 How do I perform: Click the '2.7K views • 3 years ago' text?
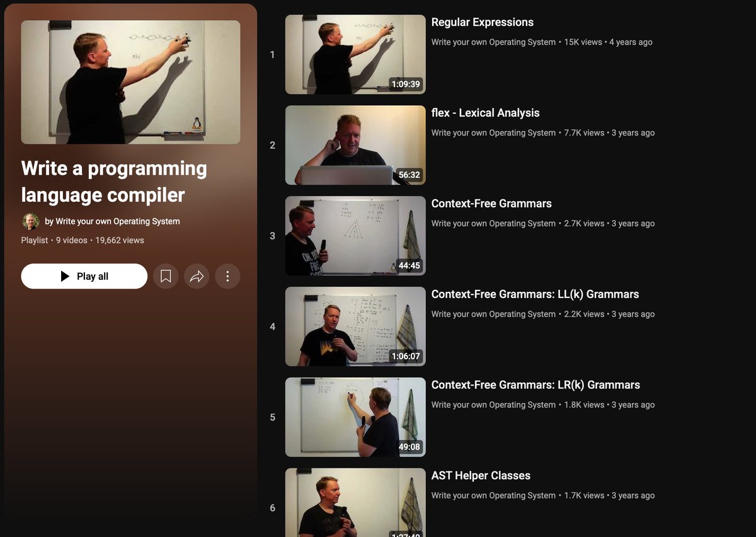pos(609,224)
